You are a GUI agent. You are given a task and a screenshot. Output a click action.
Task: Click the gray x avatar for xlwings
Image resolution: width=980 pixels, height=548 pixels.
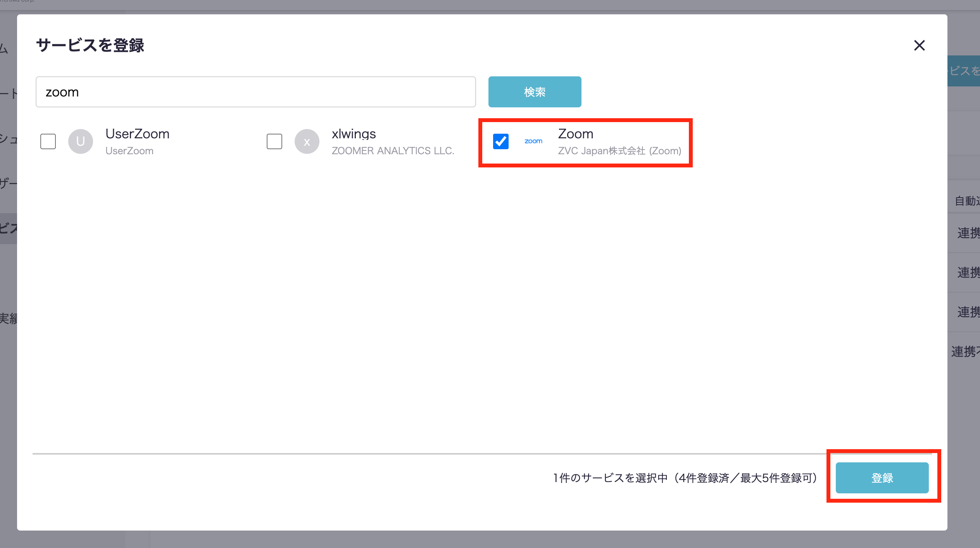tap(307, 141)
